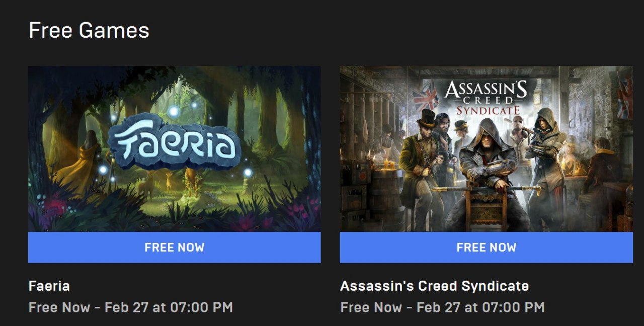Open the Assassin's Creed Syndicate artwork
Viewport: 644px width, 326px height.
(486, 149)
